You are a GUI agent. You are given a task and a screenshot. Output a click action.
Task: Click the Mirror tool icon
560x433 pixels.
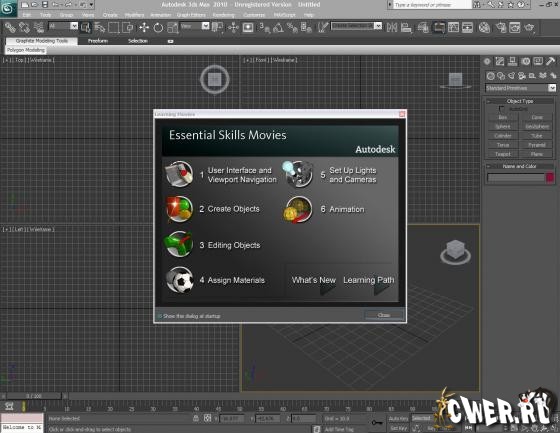tap(392, 28)
